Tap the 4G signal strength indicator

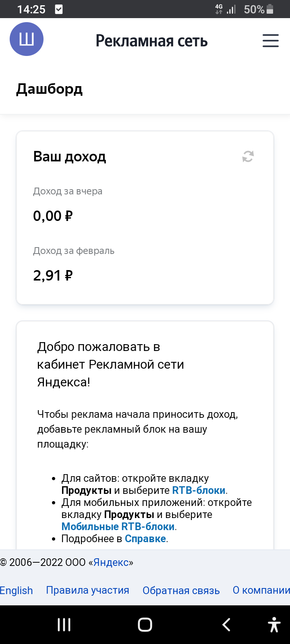[226, 9]
